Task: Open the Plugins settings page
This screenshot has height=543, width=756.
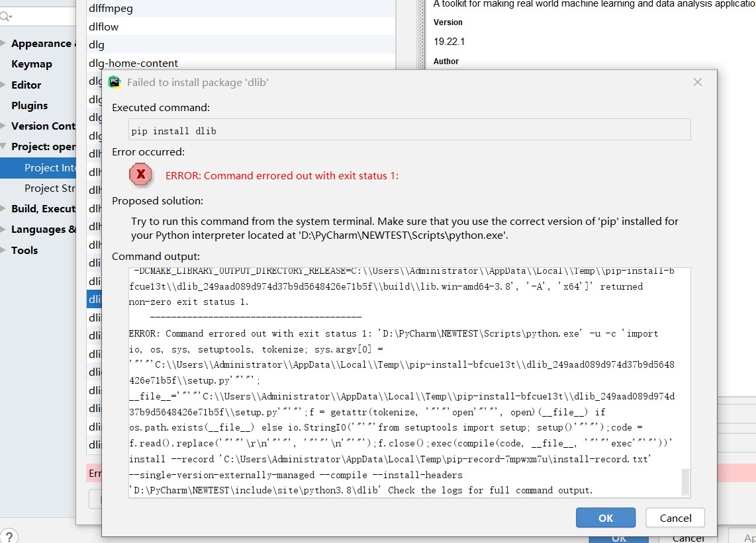Action: click(x=29, y=106)
